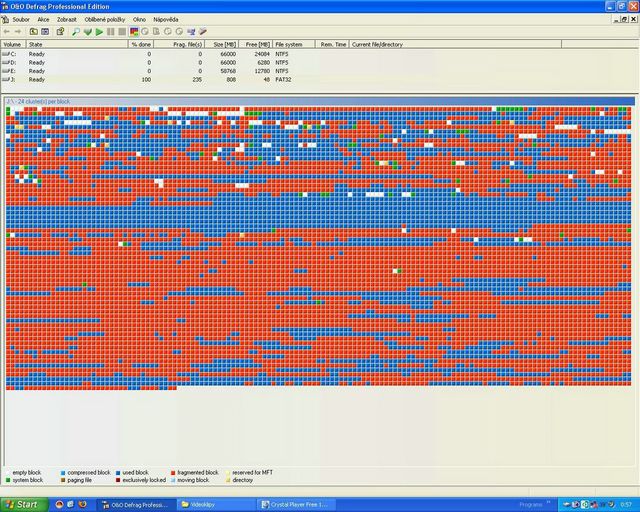This screenshot has height=512, width=640.
Task: Click the used block legend swatch
Action: pos(118,473)
